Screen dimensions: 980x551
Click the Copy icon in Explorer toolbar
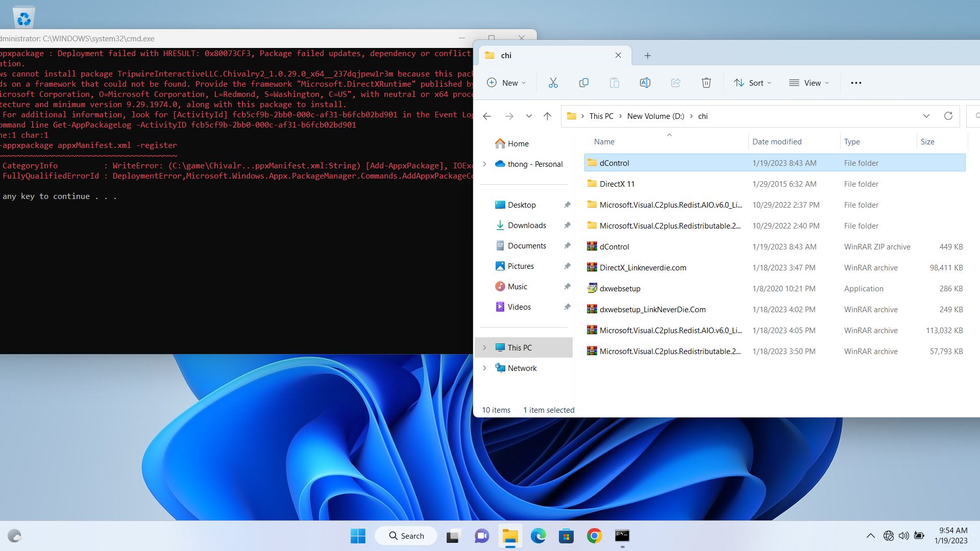click(583, 83)
